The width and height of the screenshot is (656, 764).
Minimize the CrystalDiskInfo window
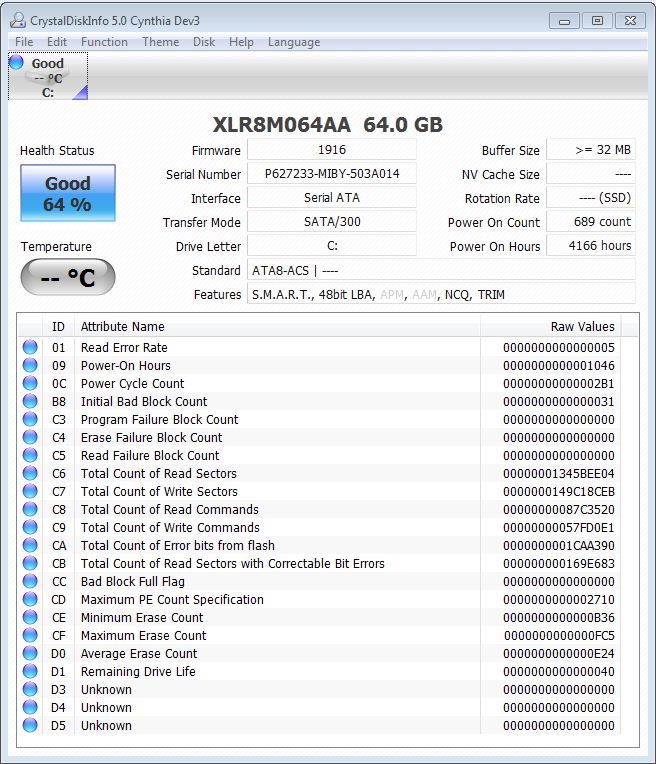click(564, 21)
